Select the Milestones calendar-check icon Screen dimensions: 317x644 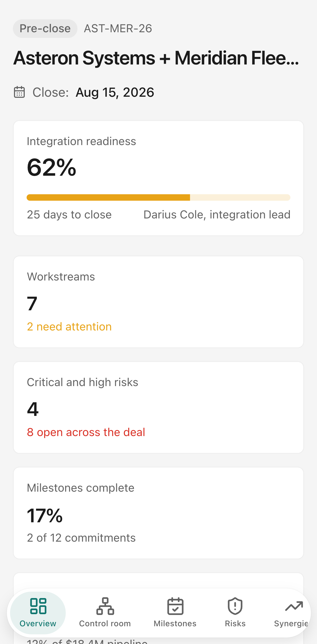click(175, 606)
